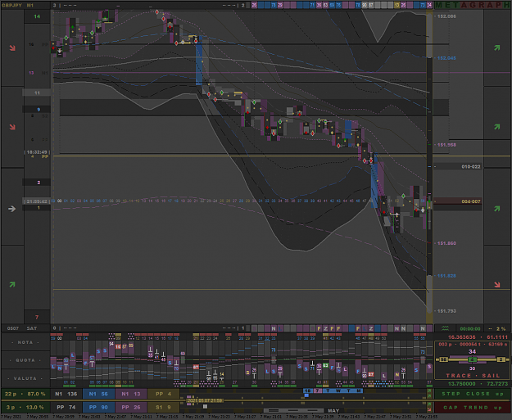Select the NOTA row label
The height and width of the screenshot is (420, 512).
25,342
